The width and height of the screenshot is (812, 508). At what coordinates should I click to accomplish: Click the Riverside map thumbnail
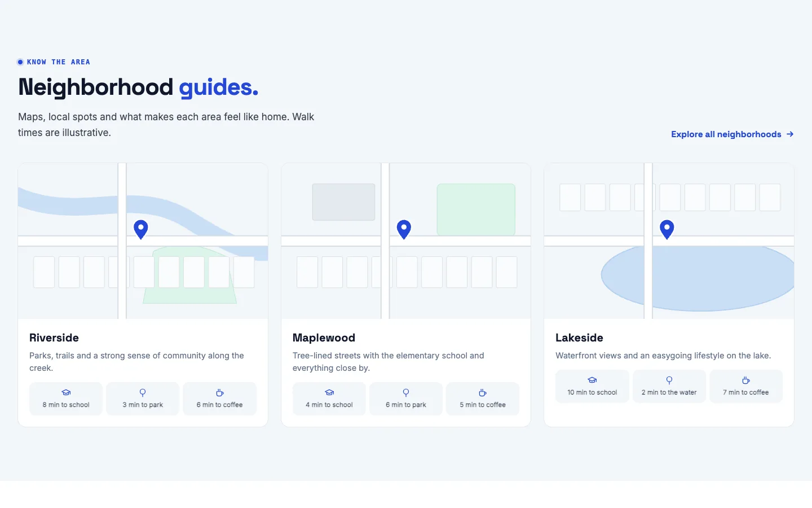click(143, 241)
